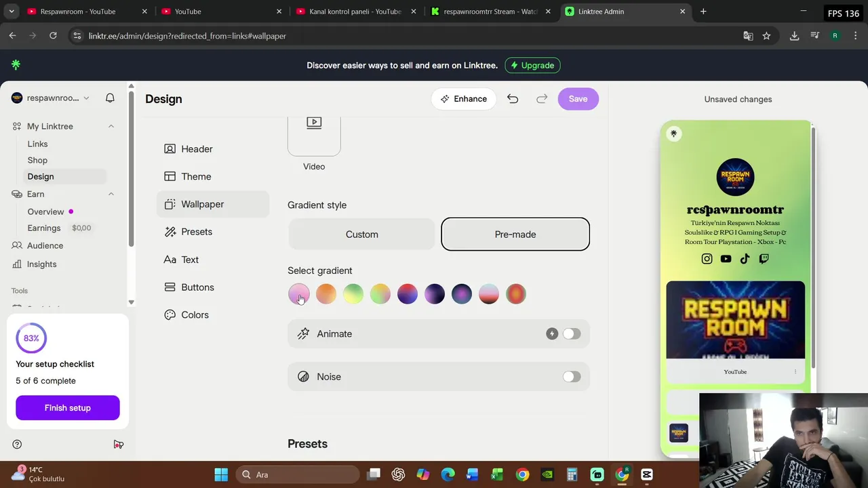The image size is (868, 488).
Task: Click the Linktree asterisk badge in the preview
Action: pos(673,134)
